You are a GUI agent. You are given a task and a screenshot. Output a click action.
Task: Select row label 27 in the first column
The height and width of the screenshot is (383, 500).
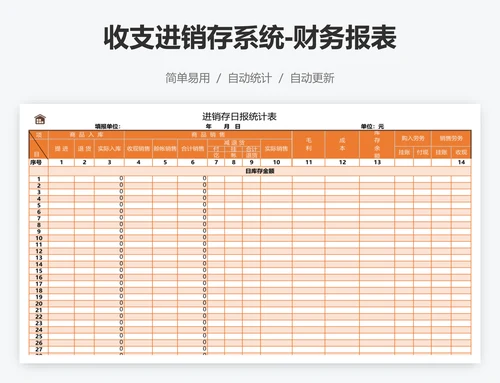[39, 349]
